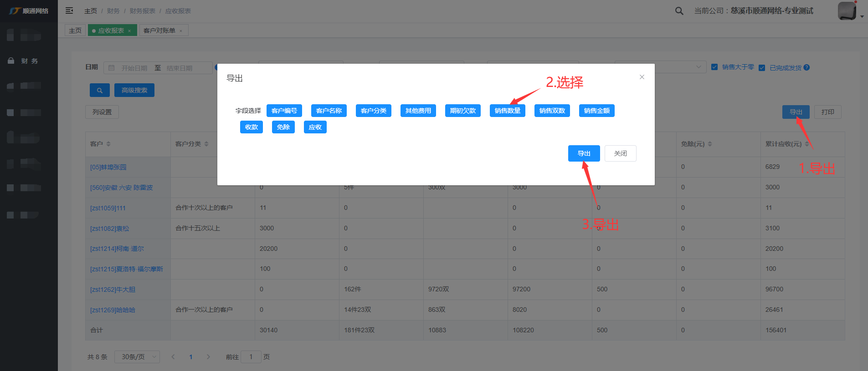Screen dimensions: 868x371
Task: Click the 开始日期 date input field
Action: pyautogui.click(x=134, y=68)
